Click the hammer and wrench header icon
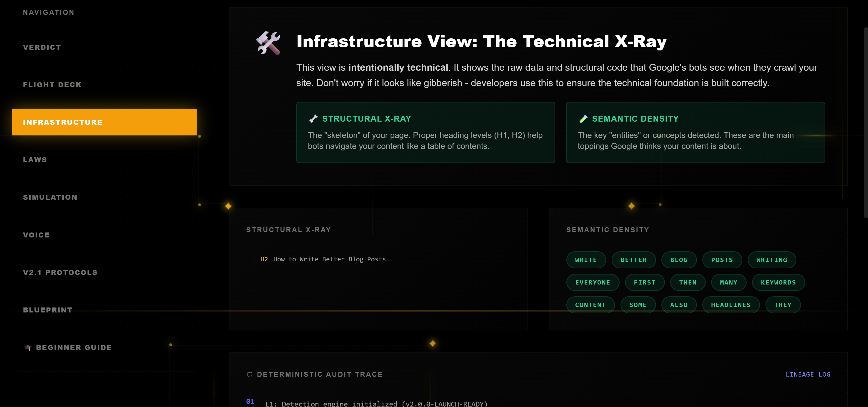The width and height of the screenshot is (868, 407). 268,43
